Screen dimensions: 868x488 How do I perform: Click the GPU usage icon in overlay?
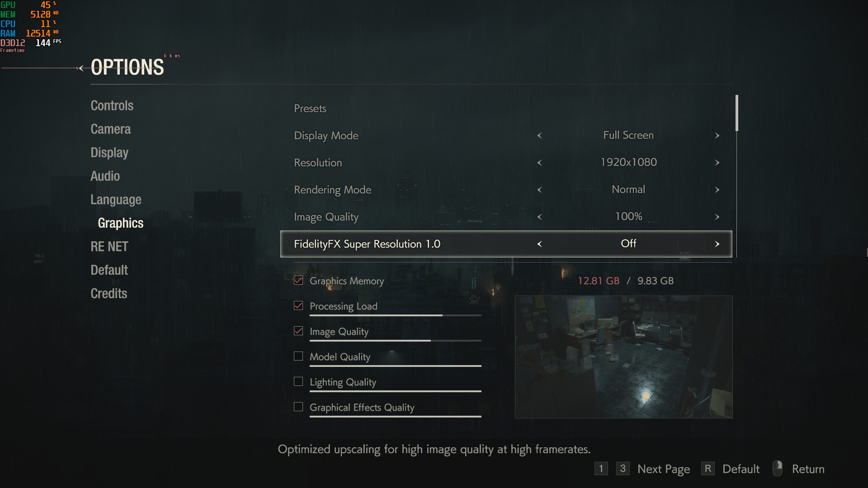[x=8, y=4]
